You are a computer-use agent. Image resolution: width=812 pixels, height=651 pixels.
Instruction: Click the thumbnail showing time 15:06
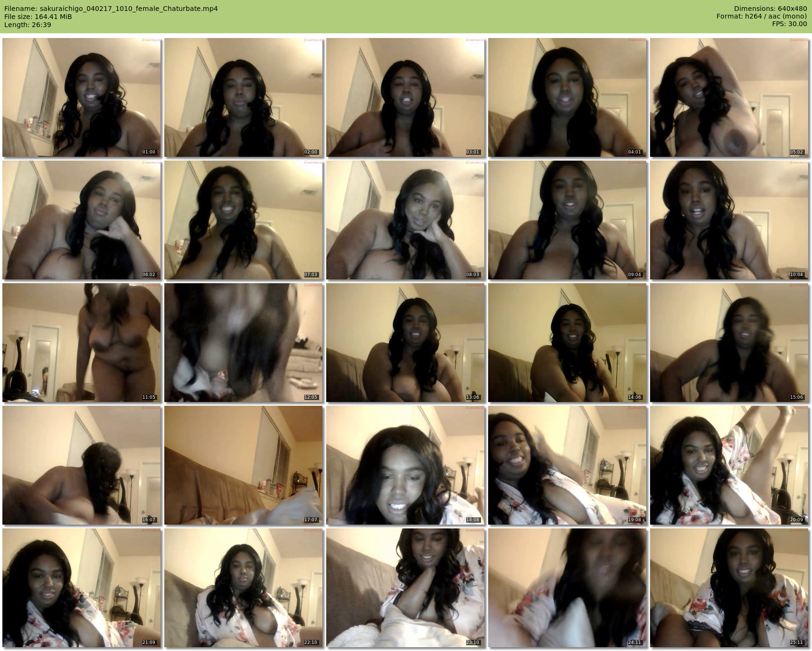(729, 343)
